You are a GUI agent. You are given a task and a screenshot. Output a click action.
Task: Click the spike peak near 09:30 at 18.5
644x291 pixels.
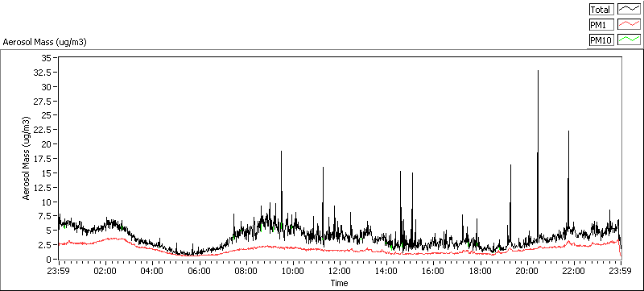coord(281,152)
